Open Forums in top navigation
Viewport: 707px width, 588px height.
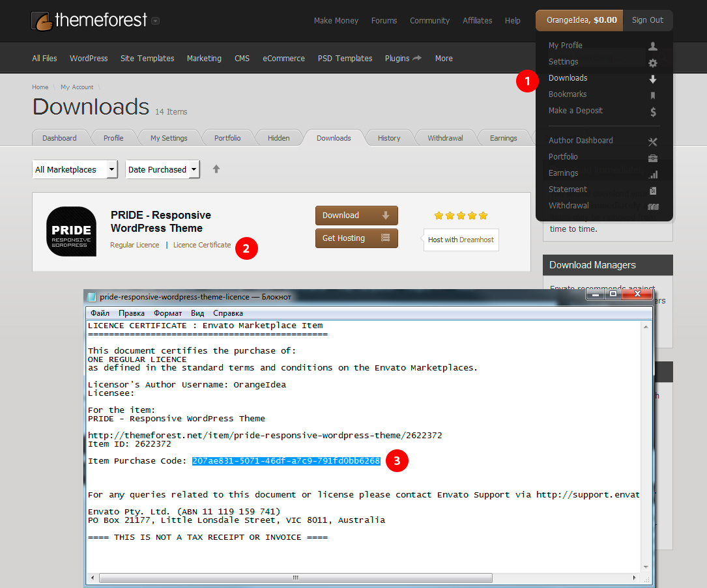click(x=384, y=21)
